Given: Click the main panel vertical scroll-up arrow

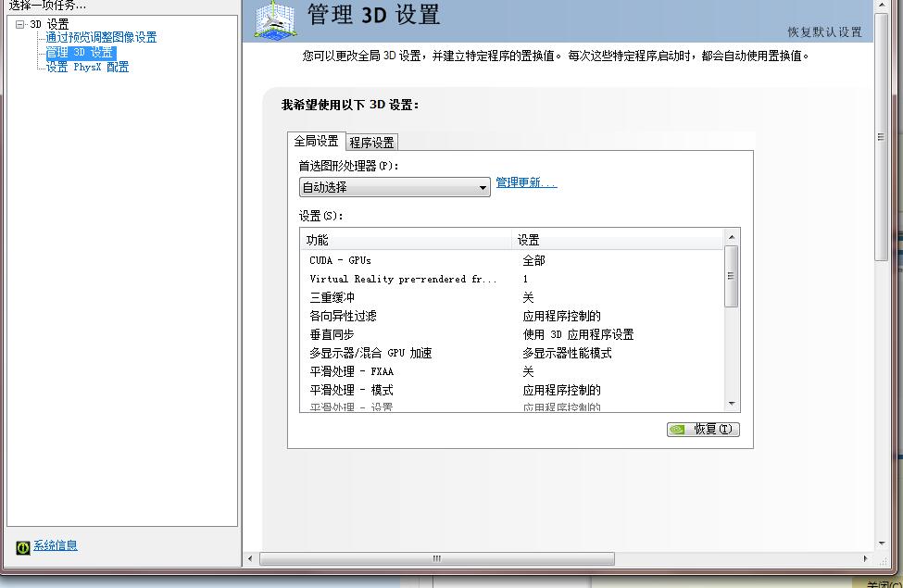Looking at the screenshot, I should [882, 6].
